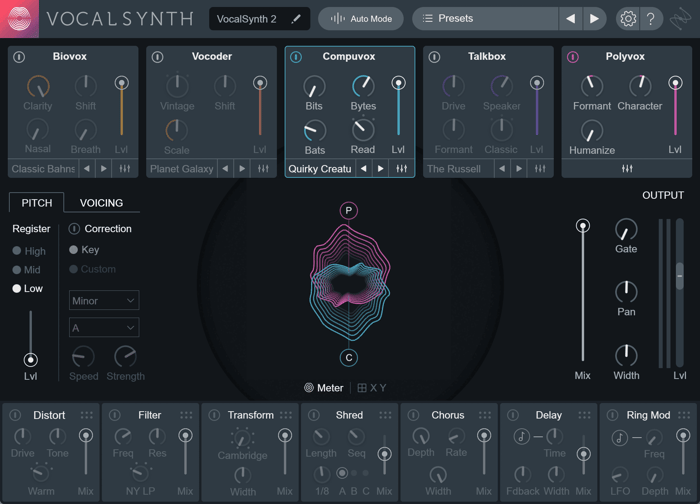Screen dimensions: 700x504
Task: Toggle the Talkbox module power
Action: [434, 57]
